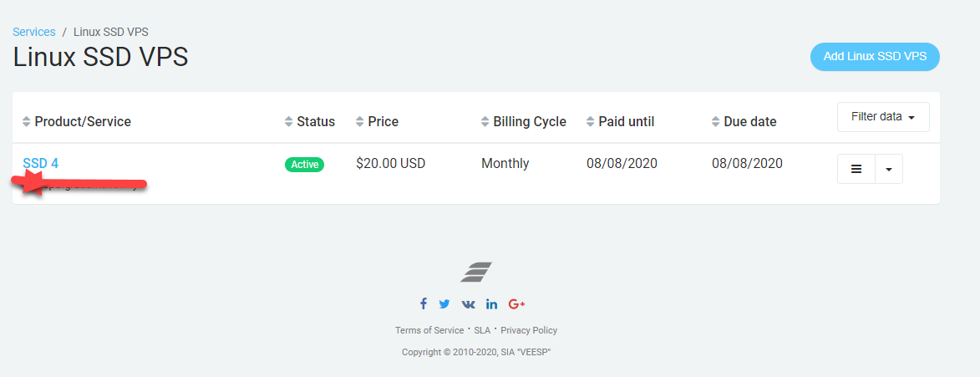This screenshot has width=980, height=377.
Task: Click the Add Linux SSD VPS button
Action: point(875,57)
